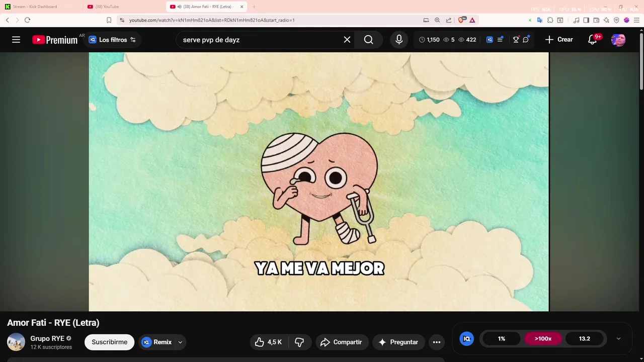The height and width of the screenshot is (362, 644).
Task: Click the vidIQ Remix button
Action: click(x=156, y=342)
